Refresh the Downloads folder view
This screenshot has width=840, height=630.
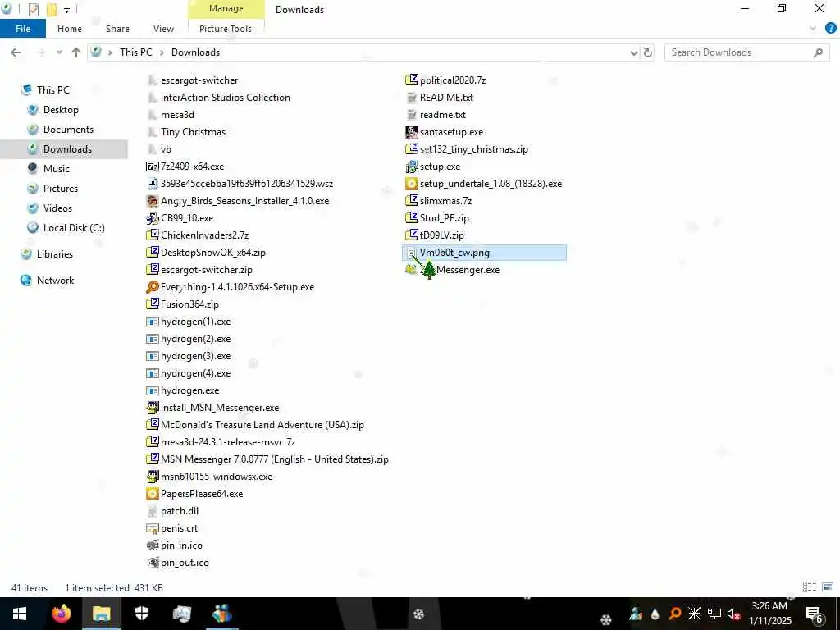(648, 52)
